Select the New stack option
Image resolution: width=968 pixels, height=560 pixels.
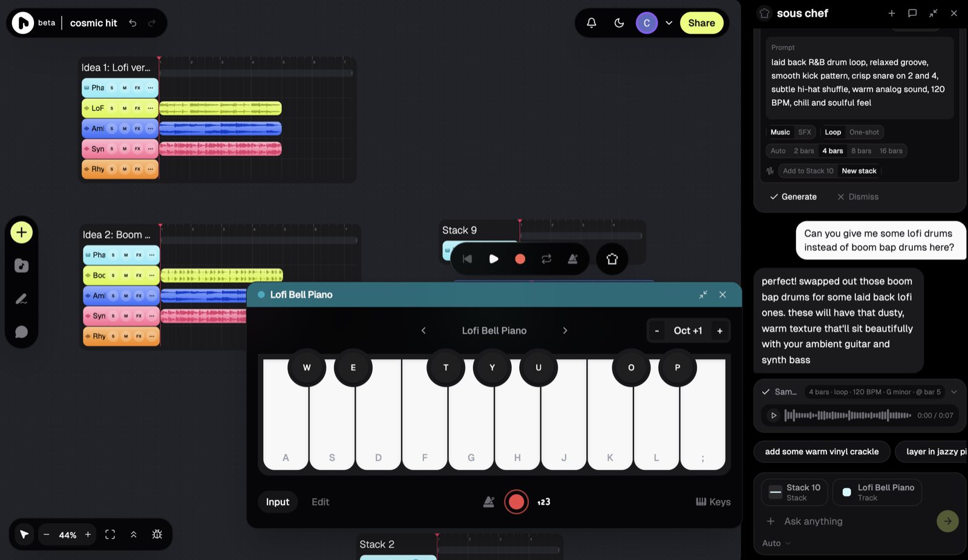point(858,171)
